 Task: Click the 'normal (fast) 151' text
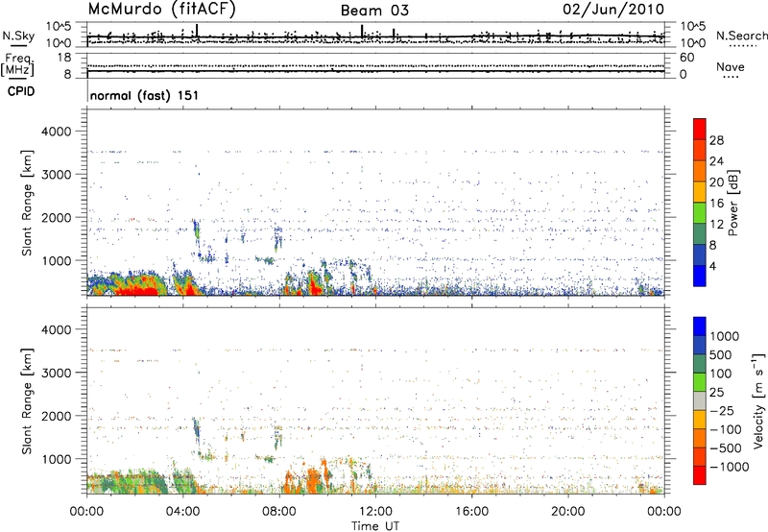pos(145,95)
